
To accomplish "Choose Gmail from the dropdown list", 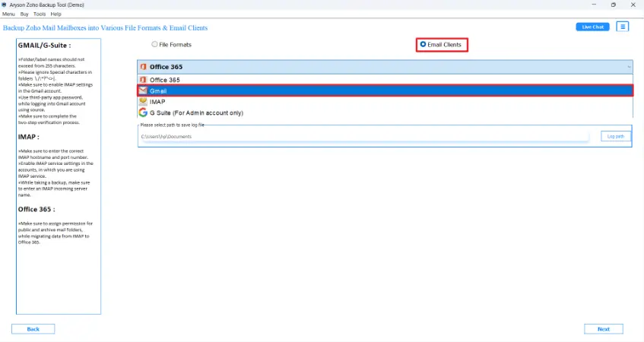I will tap(385, 90).
